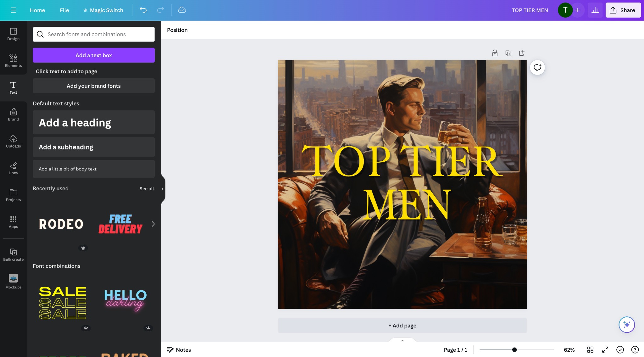Viewport: 644px width, 357px height.
Task: Insert a heading text style
Action: (94, 122)
